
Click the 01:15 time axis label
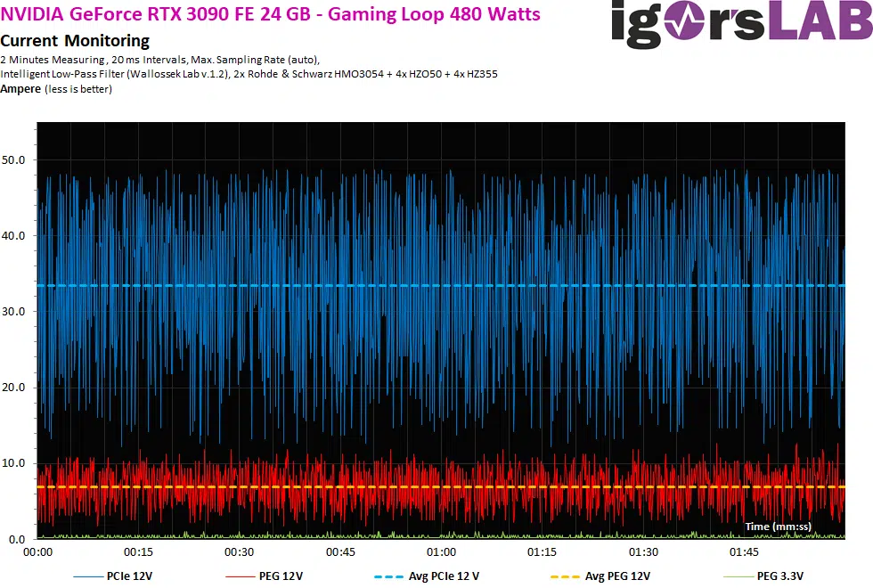(x=543, y=552)
